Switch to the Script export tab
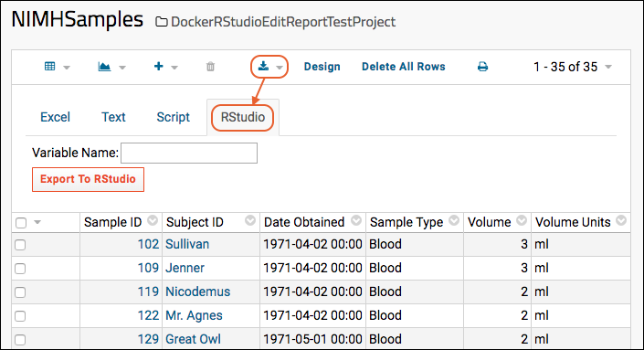This screenshot has height=350, width=644. 173,117
